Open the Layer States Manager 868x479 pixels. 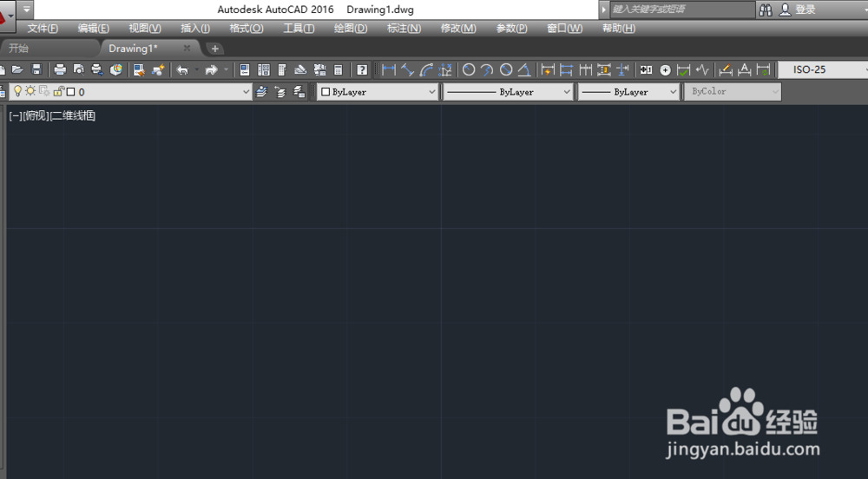[299, 92]
